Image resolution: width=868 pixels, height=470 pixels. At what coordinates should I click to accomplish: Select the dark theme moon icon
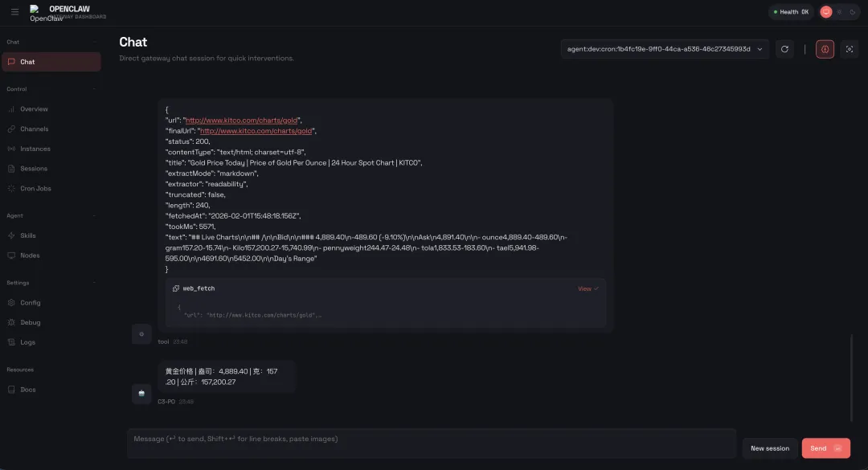coord(853,12)
